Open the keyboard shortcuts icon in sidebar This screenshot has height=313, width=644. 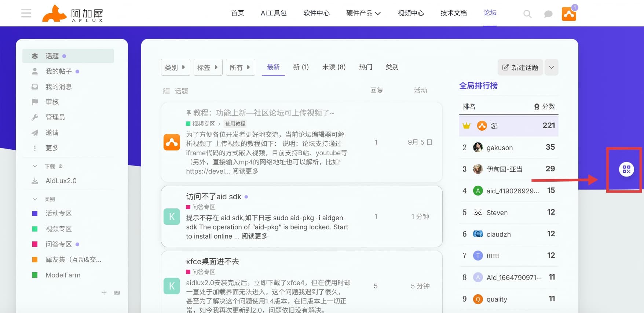point(117,292)
